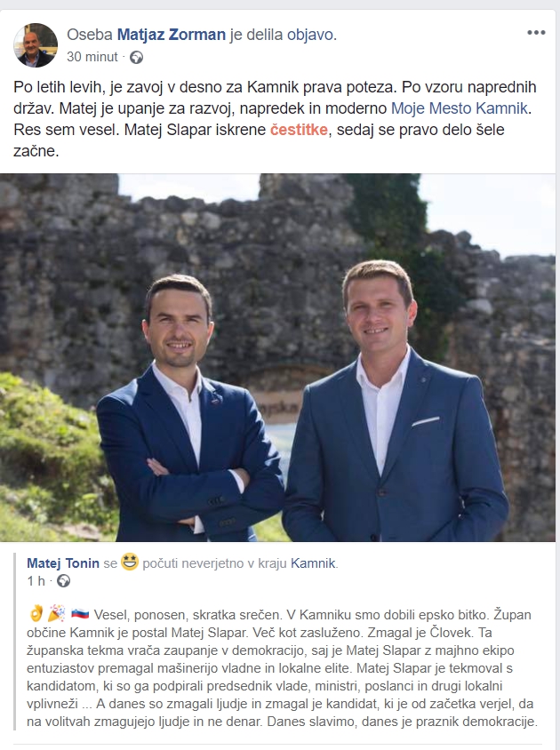
Task: Click the 1 h shared post timestamp
Action: [x=36, y=581]
